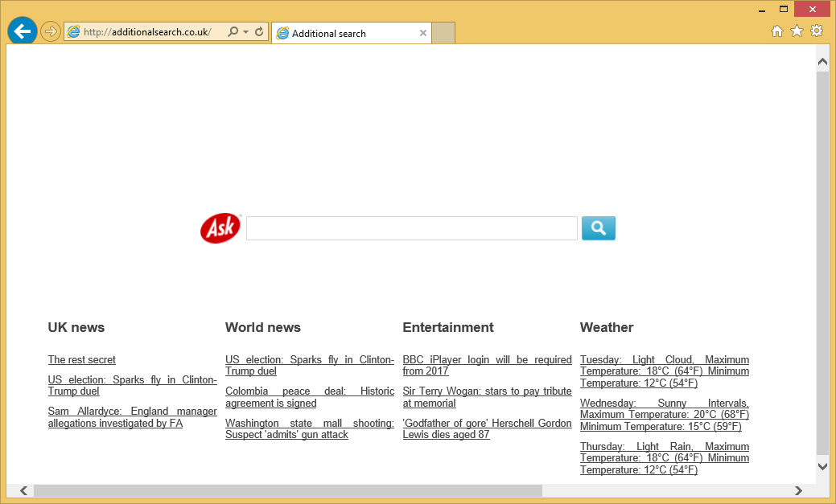This screenshot has height=504, width=836.
Task: Open Favorites star icon
Action: tap(797, 31)
